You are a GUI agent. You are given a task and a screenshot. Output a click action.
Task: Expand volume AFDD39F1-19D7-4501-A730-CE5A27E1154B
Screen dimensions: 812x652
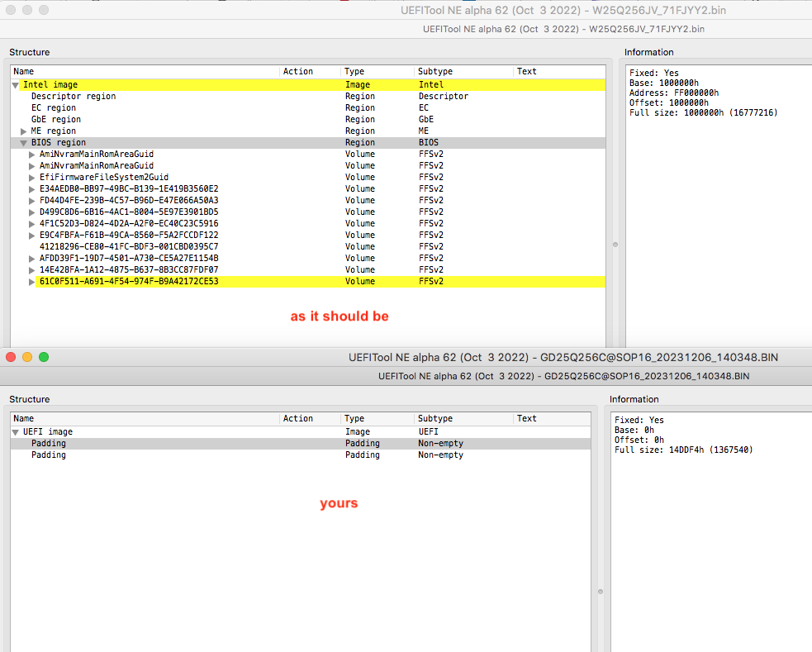(31, 259)
